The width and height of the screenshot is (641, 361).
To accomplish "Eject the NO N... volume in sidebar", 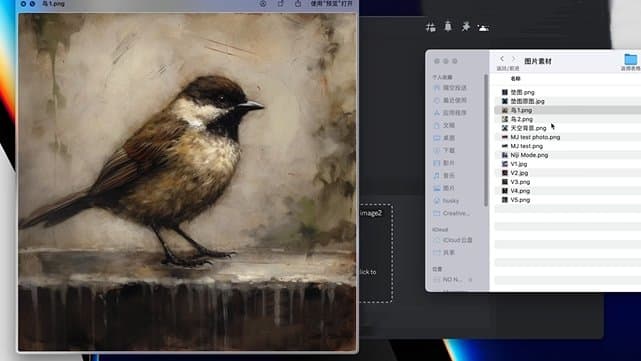I will (x=470, y=280).
